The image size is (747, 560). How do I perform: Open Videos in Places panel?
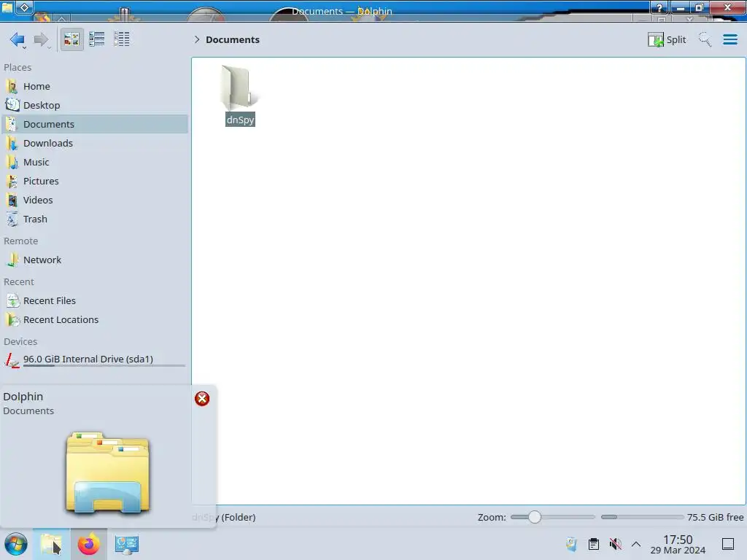96,200
